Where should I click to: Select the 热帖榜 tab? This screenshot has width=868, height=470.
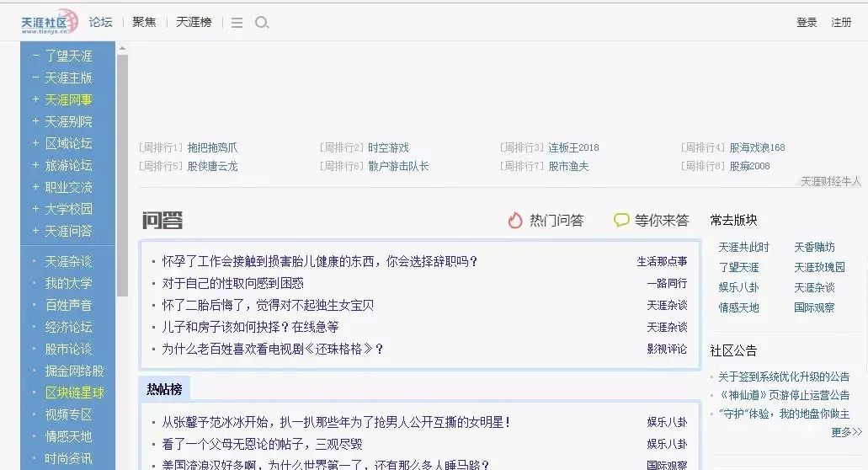click(164, 389)
